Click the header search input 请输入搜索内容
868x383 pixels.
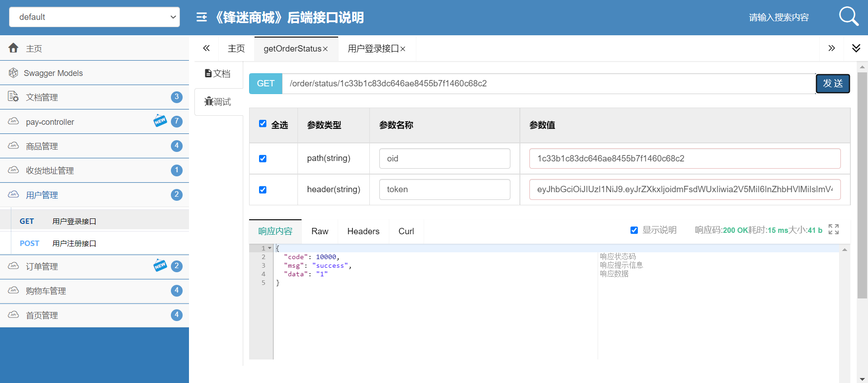pos(778,17)
